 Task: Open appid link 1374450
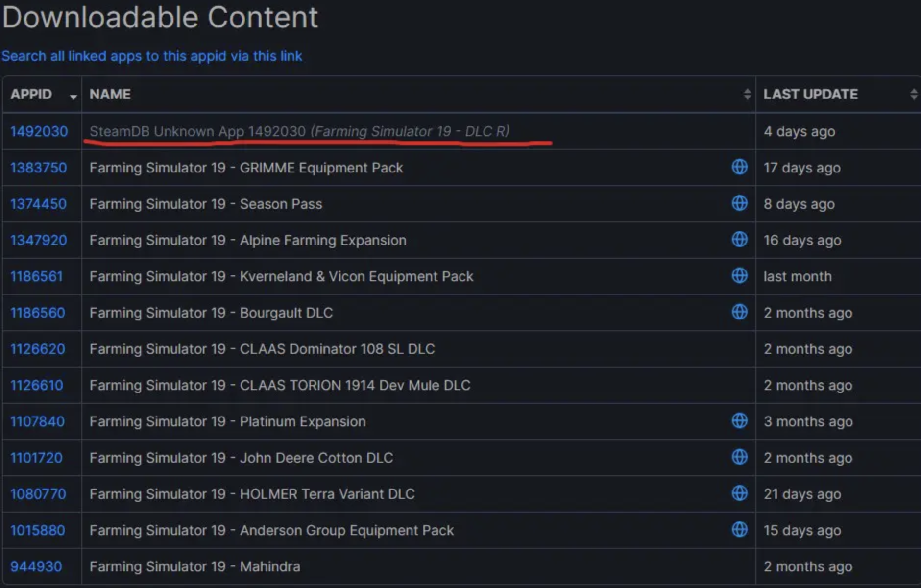pos(39,204)
